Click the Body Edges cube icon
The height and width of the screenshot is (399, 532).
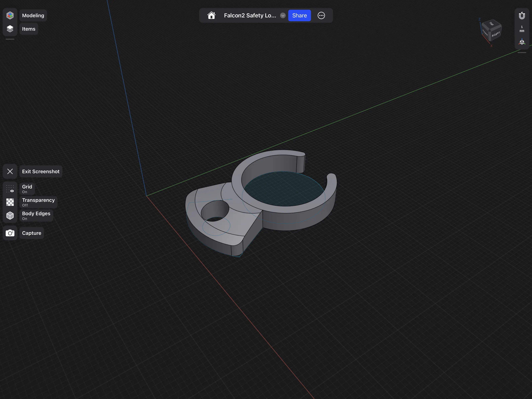coord(10,216)
